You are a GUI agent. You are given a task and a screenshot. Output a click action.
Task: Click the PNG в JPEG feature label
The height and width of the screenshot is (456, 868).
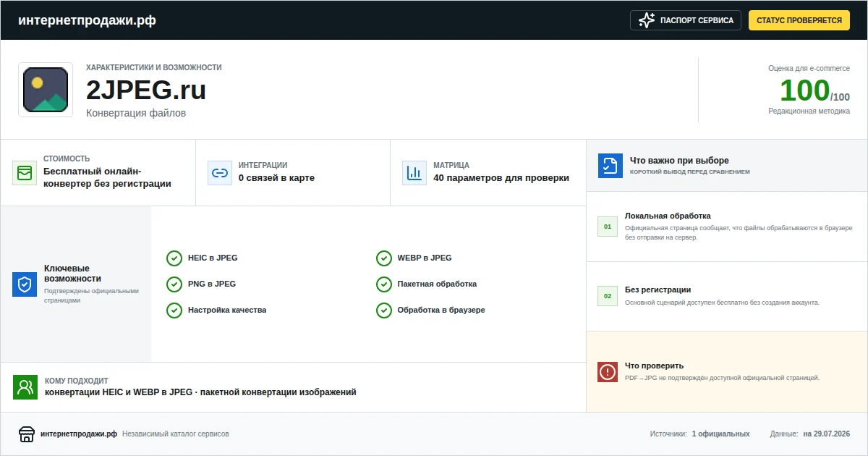pos(212,284)
